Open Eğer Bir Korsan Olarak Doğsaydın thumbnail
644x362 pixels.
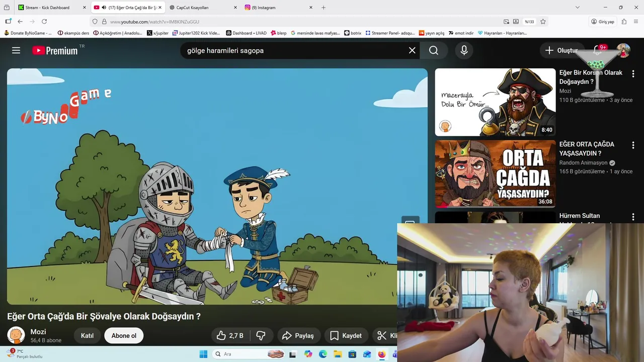point(495,102)
